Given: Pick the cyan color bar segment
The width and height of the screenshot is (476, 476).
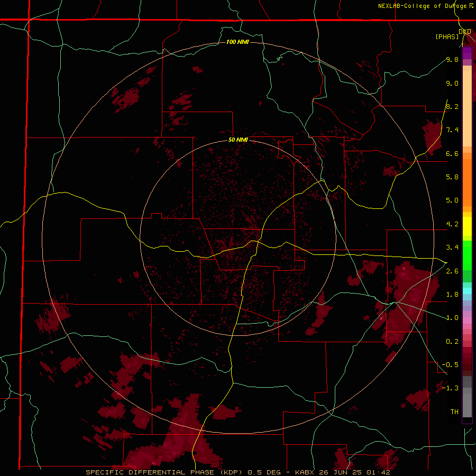Looking at the screenshot, I should click(467, 291).
